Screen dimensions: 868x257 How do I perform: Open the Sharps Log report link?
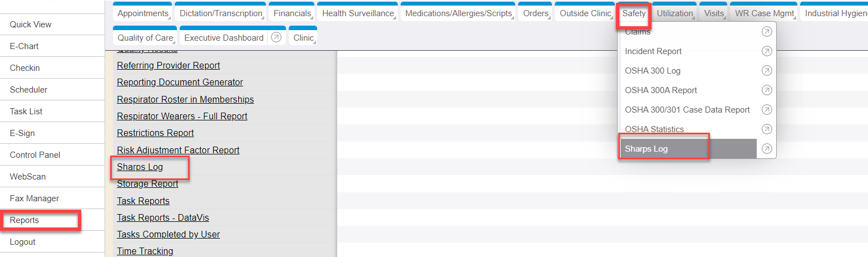(140, 167)
